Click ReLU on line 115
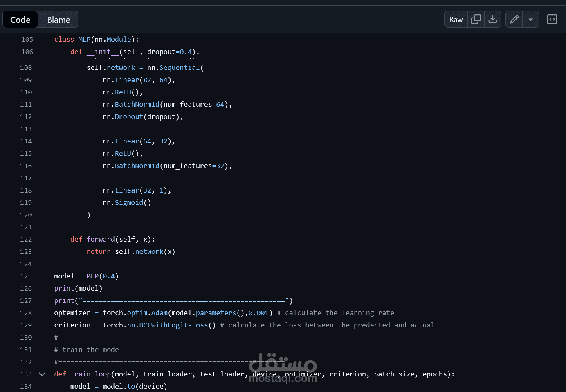Screen dimensions: 566x392 [x=123, y=153]
